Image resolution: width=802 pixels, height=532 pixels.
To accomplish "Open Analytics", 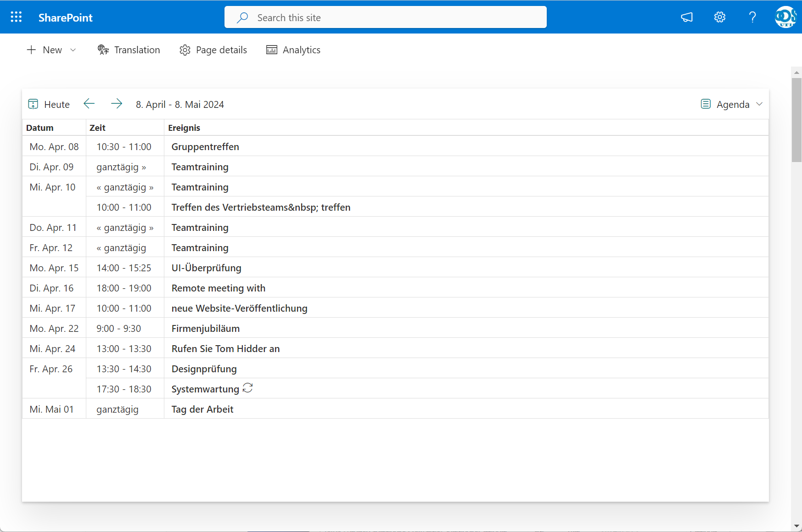I will click(293, 50).
